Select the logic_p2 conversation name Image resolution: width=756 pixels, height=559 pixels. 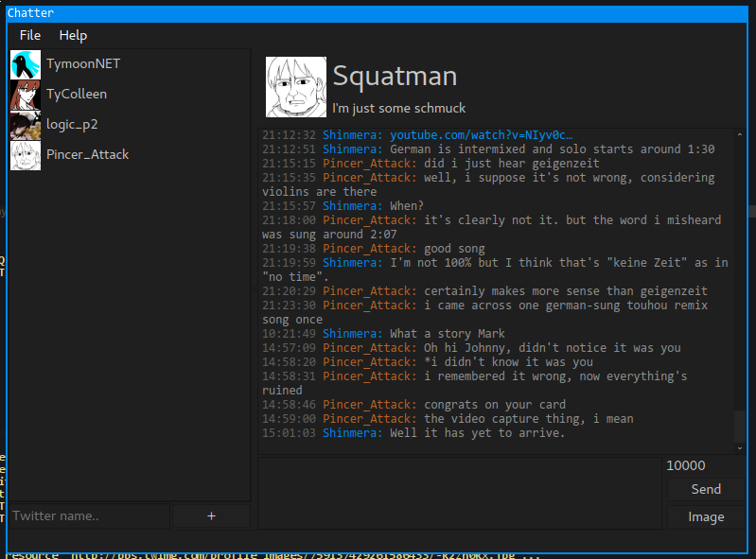pos(72,125)
